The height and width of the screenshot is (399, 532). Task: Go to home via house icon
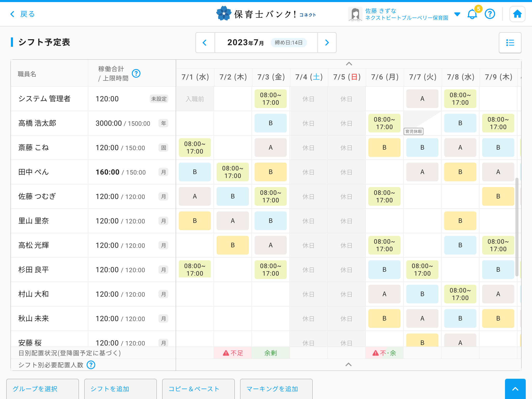pyautogui.click(x=517, y=14)
